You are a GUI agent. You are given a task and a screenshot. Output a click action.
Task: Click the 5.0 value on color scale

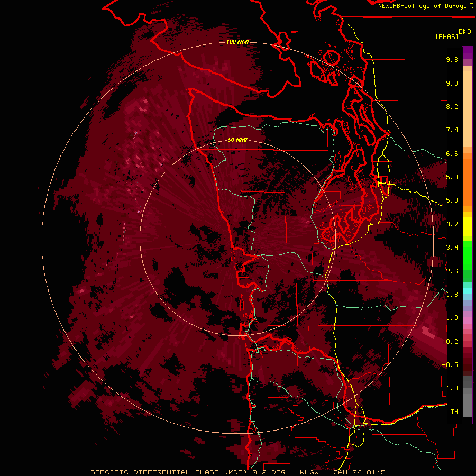click(x=452, y=200)
